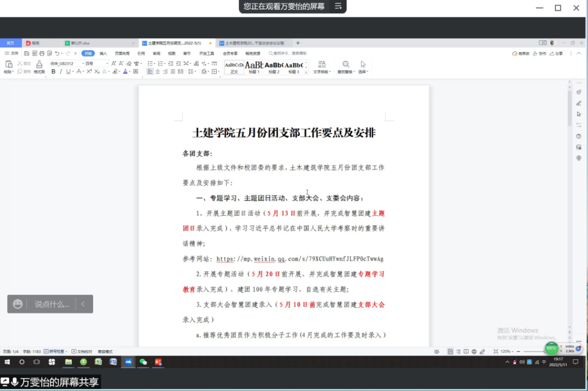Click the 说点什么 chat input box
The height and width of the screenshot is (391, 588).
click(52, 304)
